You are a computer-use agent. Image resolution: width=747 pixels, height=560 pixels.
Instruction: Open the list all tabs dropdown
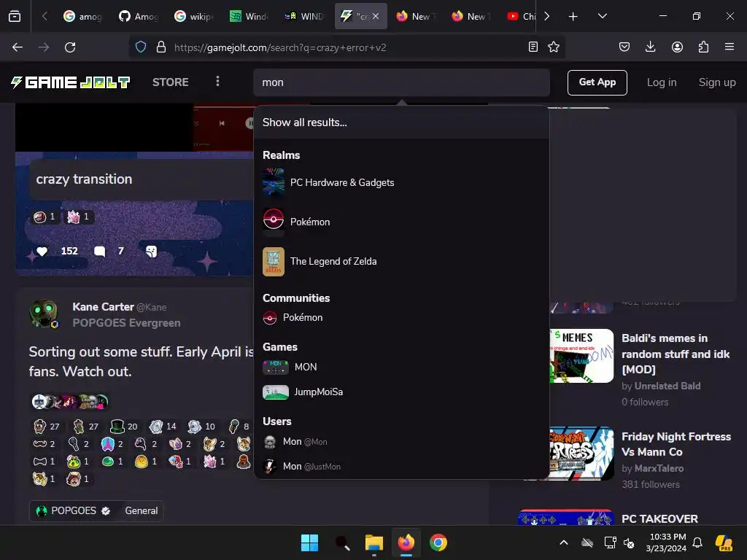(603, 16)
